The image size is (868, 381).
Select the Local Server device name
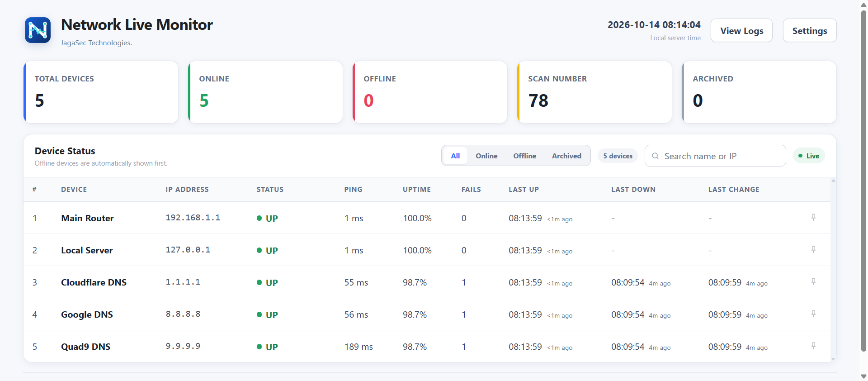tap(87, 250)
